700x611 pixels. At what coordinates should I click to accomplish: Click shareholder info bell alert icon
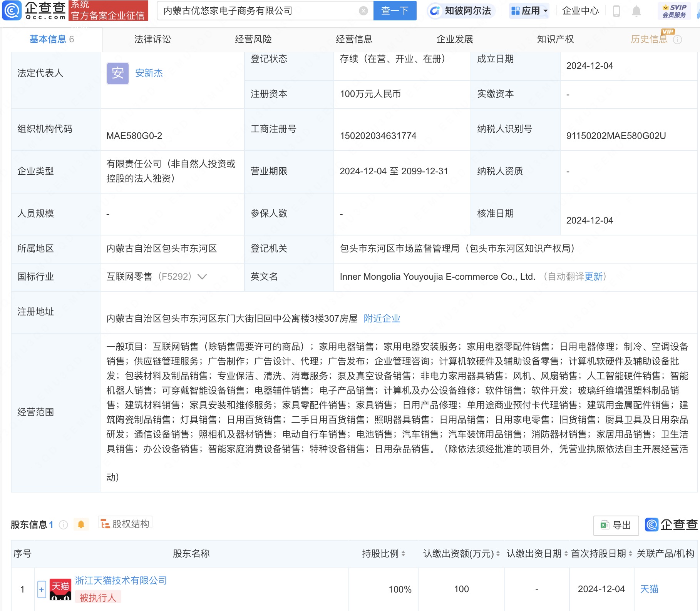[x=81, y=524]
